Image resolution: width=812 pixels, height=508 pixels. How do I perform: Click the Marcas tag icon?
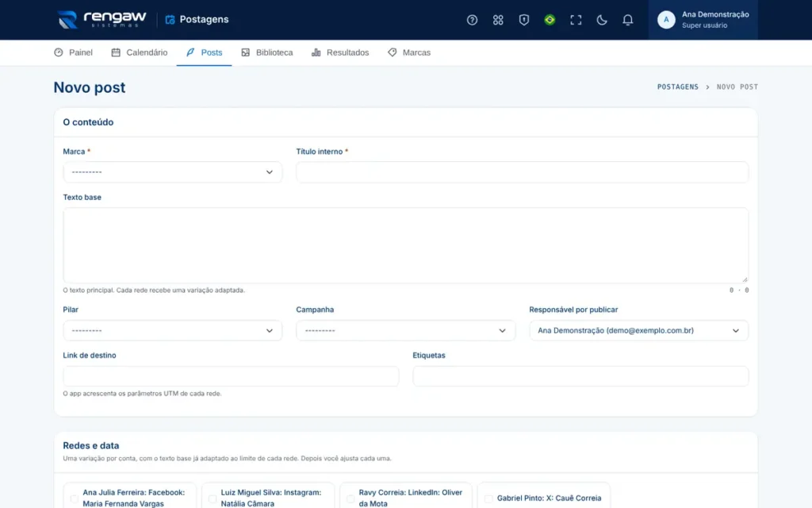[392, 52]
